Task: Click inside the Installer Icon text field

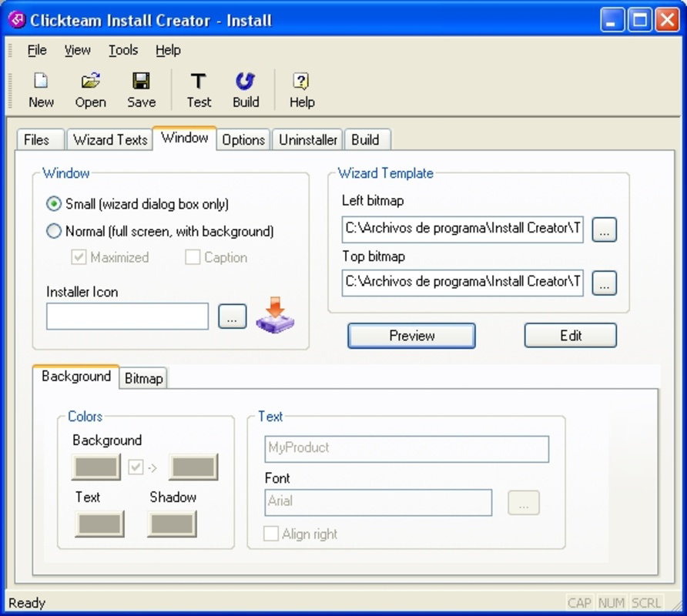Action: [127, 316]
